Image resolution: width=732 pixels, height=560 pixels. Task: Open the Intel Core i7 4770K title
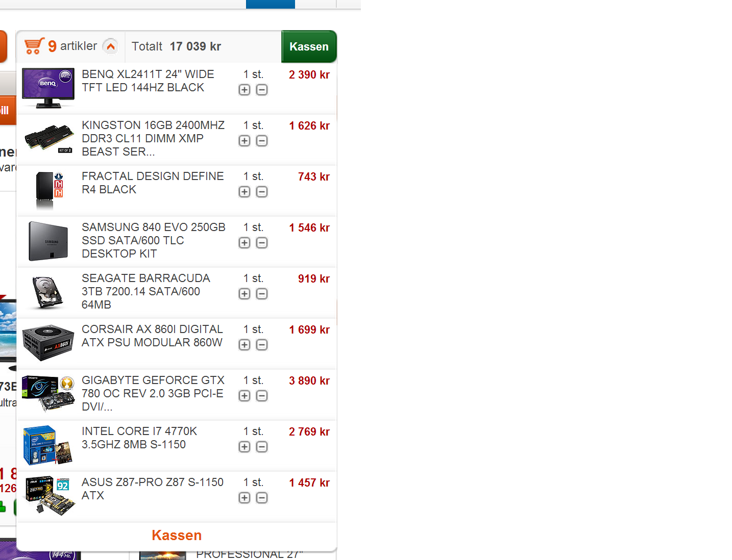click(x=139, y=438)
